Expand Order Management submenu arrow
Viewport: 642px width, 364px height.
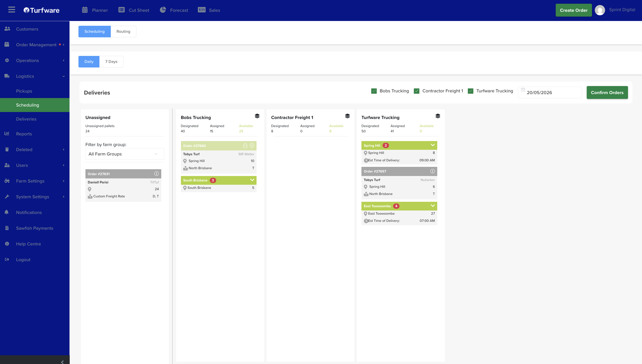pos(64,45)
